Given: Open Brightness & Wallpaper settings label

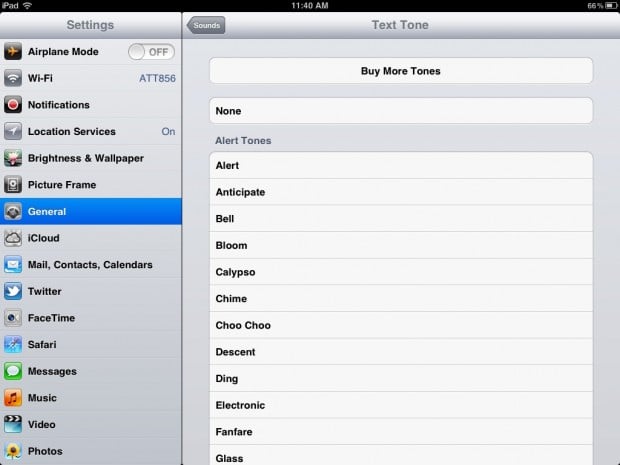Looking at the screenshot, I should coord(86,158).
